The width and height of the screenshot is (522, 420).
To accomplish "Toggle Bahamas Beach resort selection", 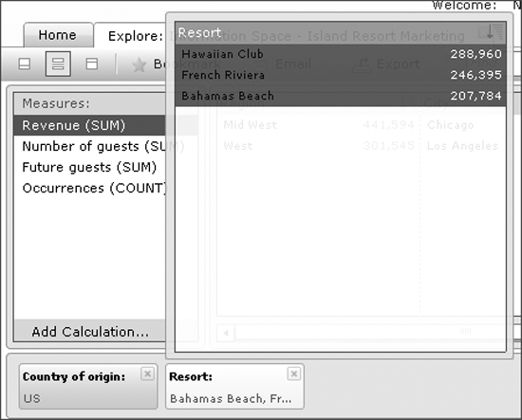I will pyautogui.click(x=341, y=96).
